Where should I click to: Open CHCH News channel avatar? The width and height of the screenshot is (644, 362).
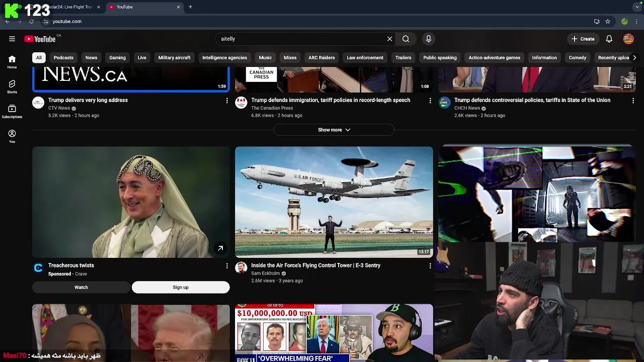[x=444, y=103]
